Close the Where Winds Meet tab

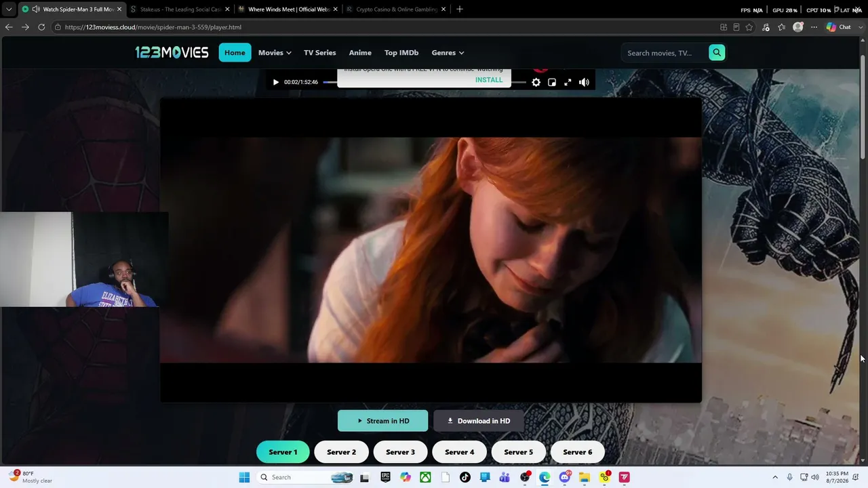point(336,9)
